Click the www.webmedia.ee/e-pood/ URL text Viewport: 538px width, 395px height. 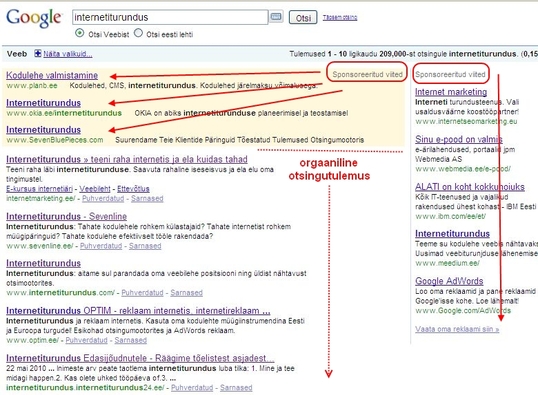463,169
